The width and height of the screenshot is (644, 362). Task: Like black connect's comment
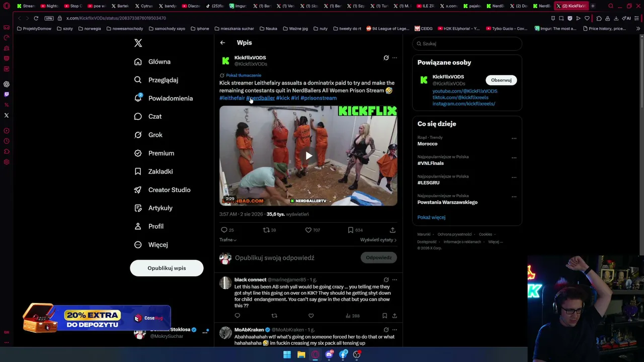311,316
